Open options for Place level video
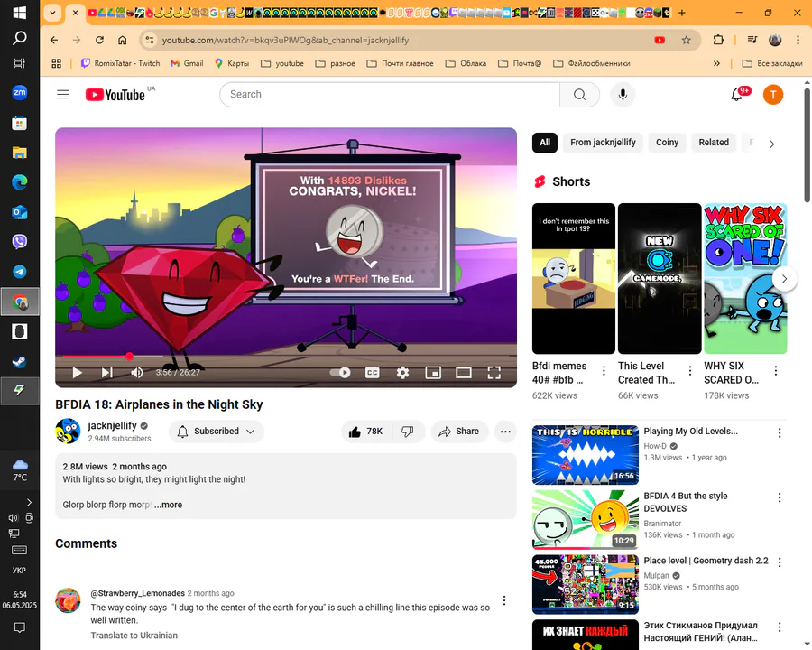Screen dimensions: 812x650 (780, 562)
